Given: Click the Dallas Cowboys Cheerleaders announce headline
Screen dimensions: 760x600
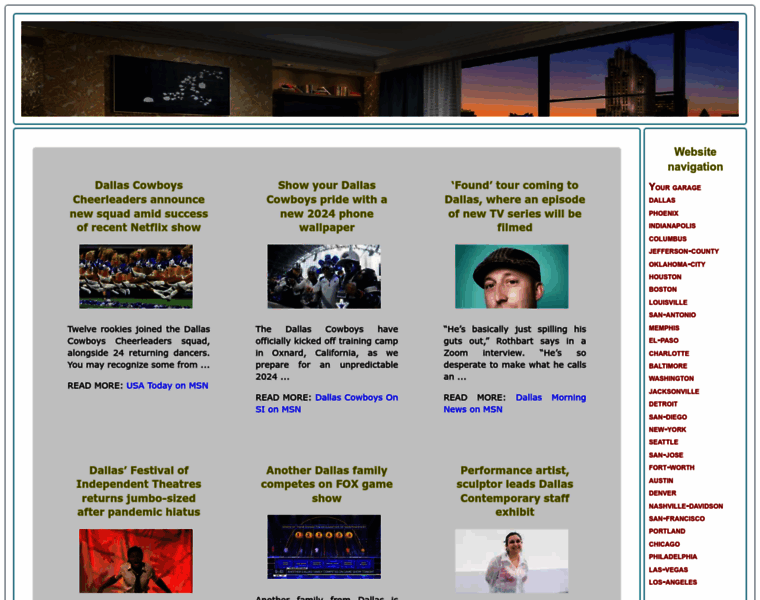Looking at the screenshot, I should click(139, 206).
